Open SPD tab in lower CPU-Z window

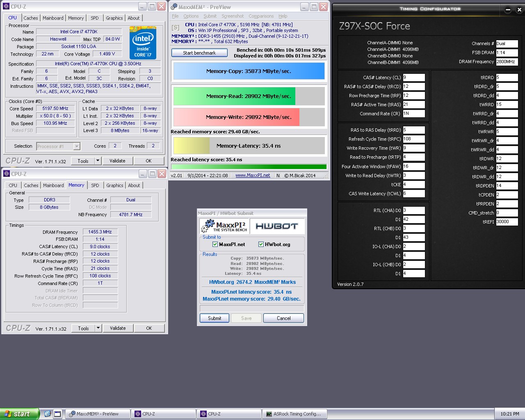tap(95, 185)
